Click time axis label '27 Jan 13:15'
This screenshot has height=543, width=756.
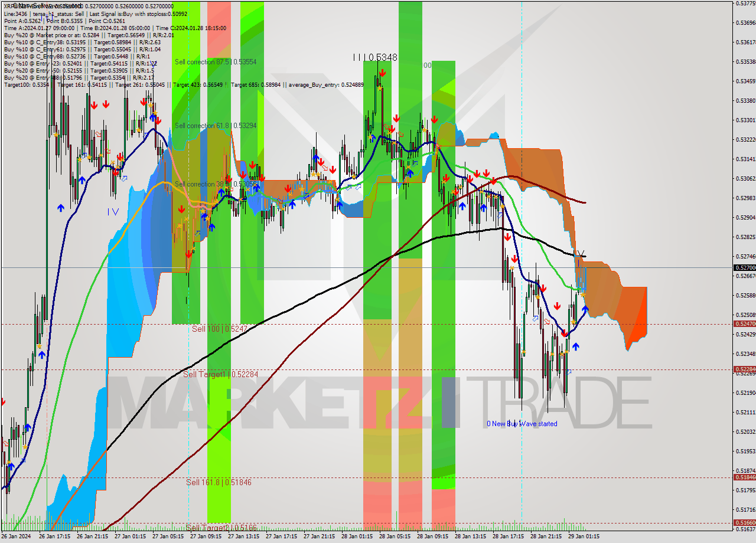coord(243,537)
